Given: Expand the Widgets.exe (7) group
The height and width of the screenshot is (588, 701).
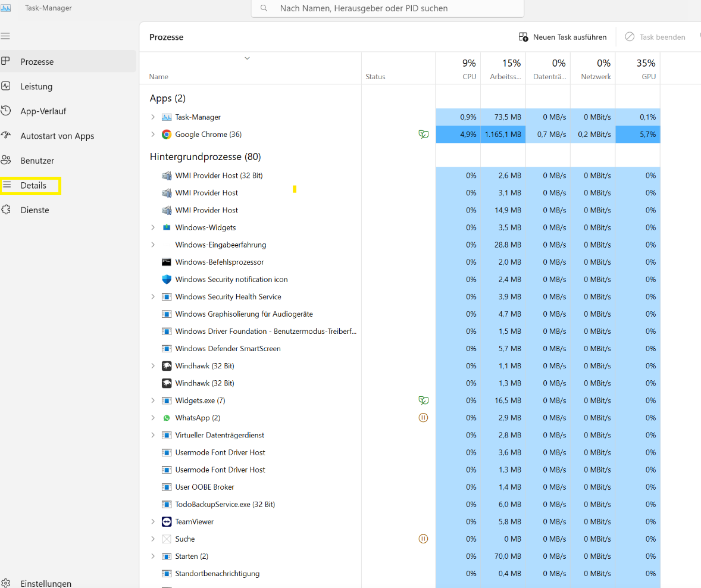Looking at the screenshot, I should coord(153,400).
